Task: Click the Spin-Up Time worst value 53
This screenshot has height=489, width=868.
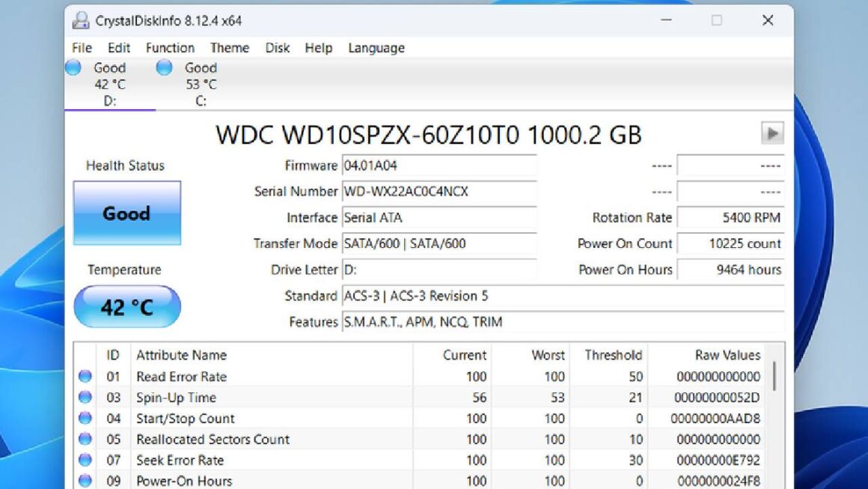Action: (557, 398)
